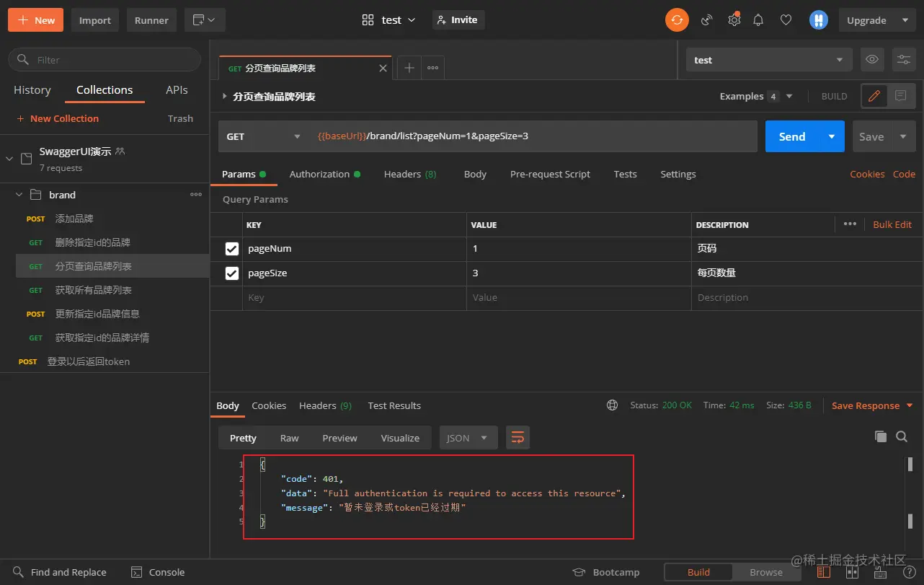The image size is (924, 585).
Task: Open the notifications bell
Action: (758, 20)
